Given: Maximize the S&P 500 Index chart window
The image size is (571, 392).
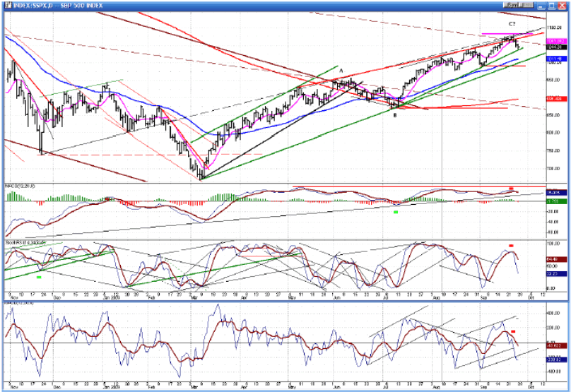Looking at the screenshot, I should pyautogui.click(x=552, y=6).
